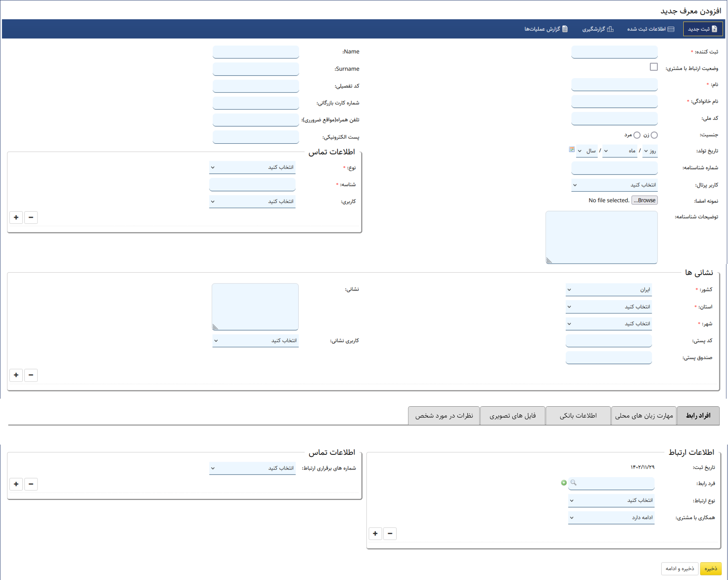The width and height of the screenshot is (728, 580).
Task: Click the نام first name field
Action: click(614, 85)
